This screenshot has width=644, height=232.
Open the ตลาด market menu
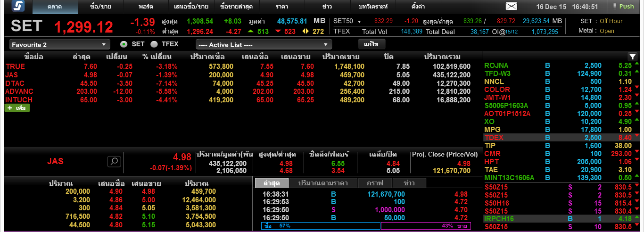coord(55,7)
